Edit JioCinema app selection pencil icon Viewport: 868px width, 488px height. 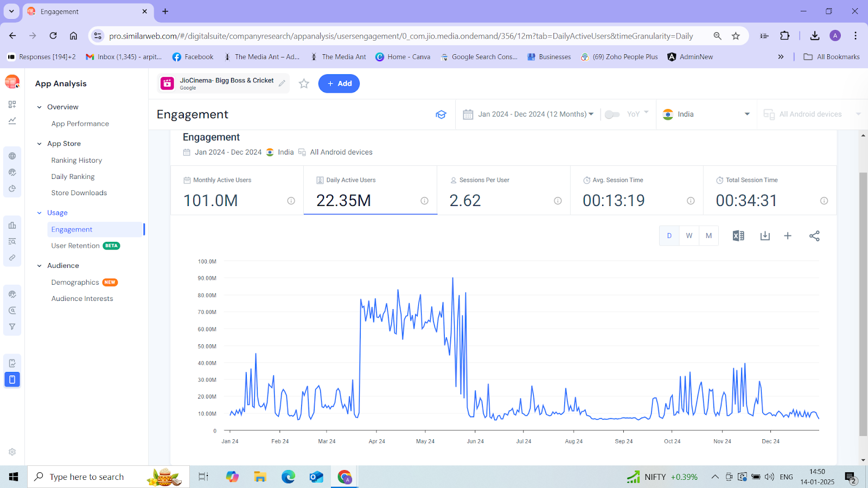coord(282,83)
